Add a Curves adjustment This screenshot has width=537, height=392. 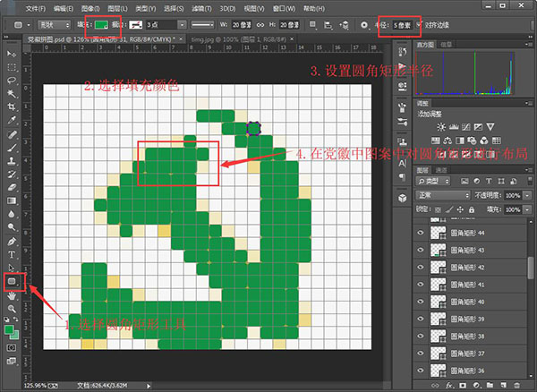tap(465, 127)
